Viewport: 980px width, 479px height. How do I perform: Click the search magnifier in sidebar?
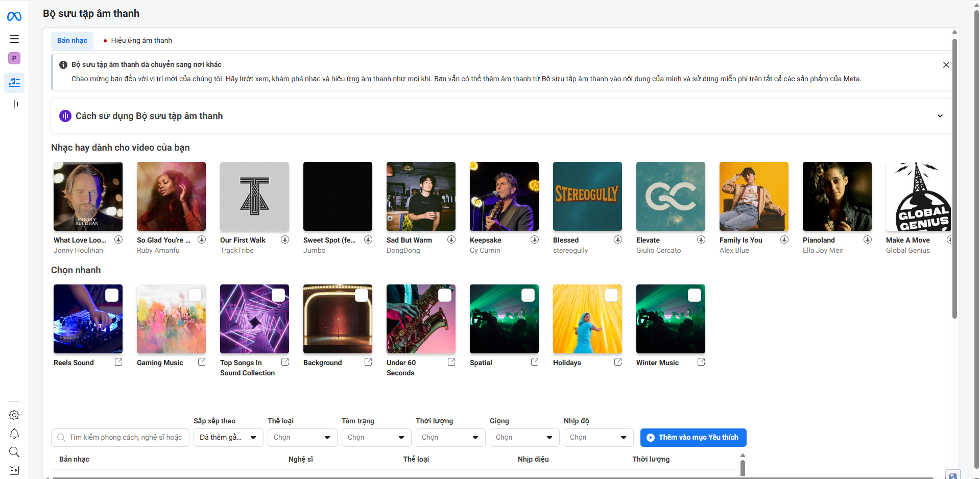coord(14,452)
